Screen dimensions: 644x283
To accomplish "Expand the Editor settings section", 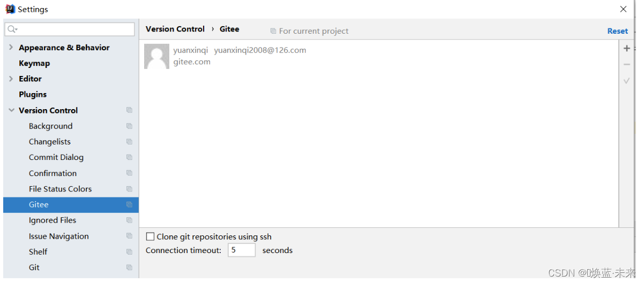I will pyautogui.click(x=11, y=79).
